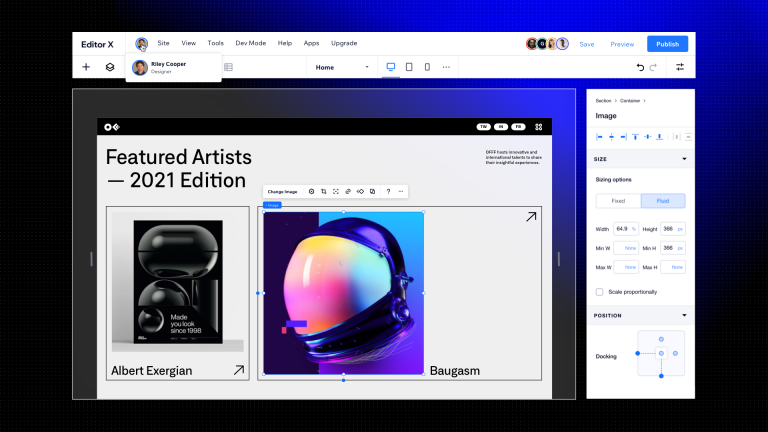This screenshot has width=768, height=432.
Task: Click the Undo arrow icon
Action: click(640, 67)
